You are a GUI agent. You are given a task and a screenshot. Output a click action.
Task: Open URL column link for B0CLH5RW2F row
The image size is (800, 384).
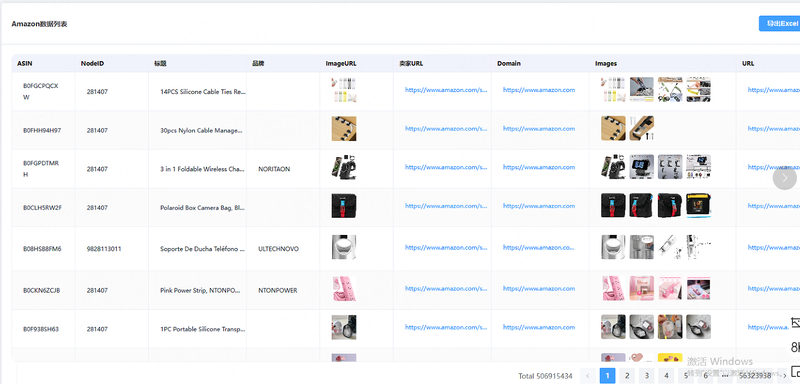(x=773, y=206)
